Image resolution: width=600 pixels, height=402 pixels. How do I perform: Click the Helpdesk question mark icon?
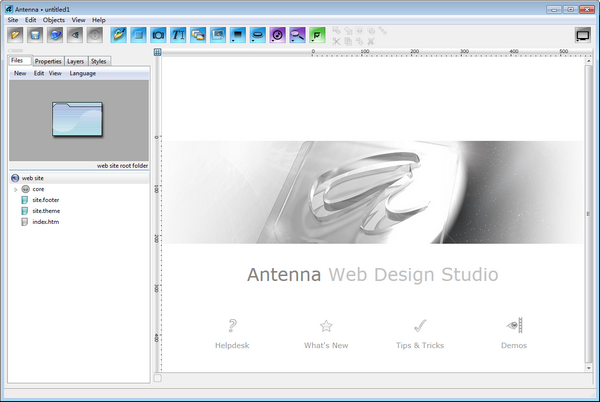(x=232, y=325)
